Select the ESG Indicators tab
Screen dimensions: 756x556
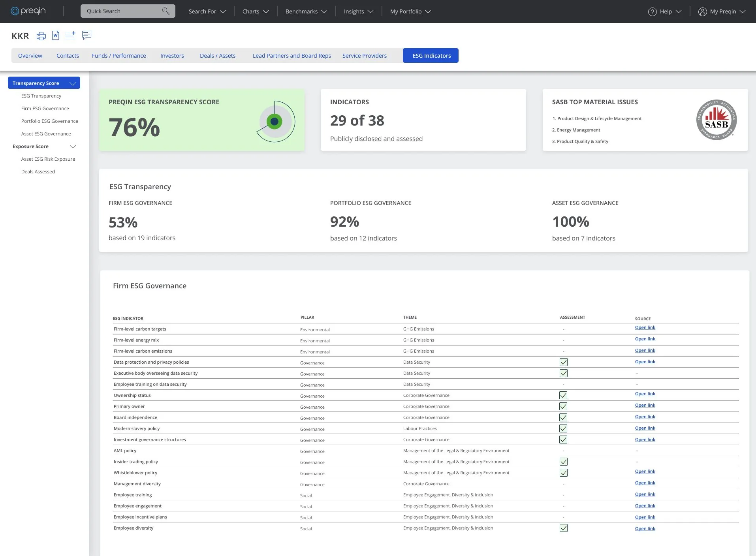[x=431, y=56]
